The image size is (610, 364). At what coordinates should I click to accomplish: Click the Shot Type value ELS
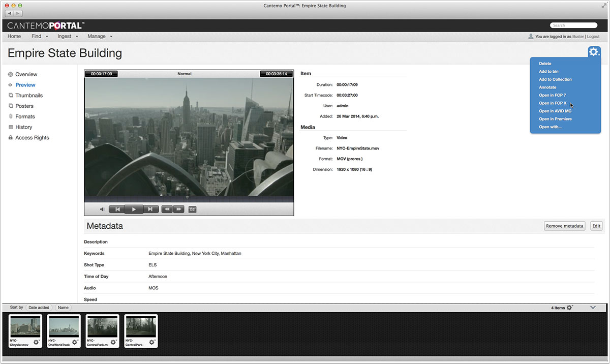[x=152, y=265]
